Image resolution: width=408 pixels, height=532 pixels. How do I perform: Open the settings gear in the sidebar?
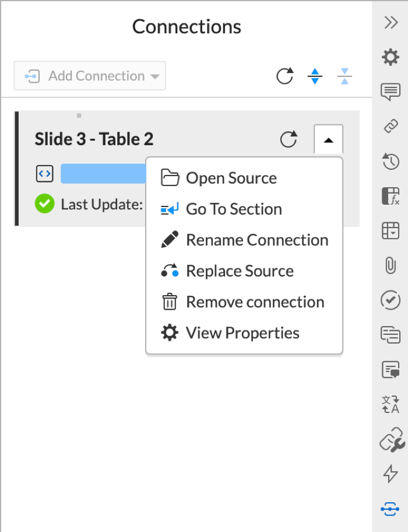tap(390, 57)
